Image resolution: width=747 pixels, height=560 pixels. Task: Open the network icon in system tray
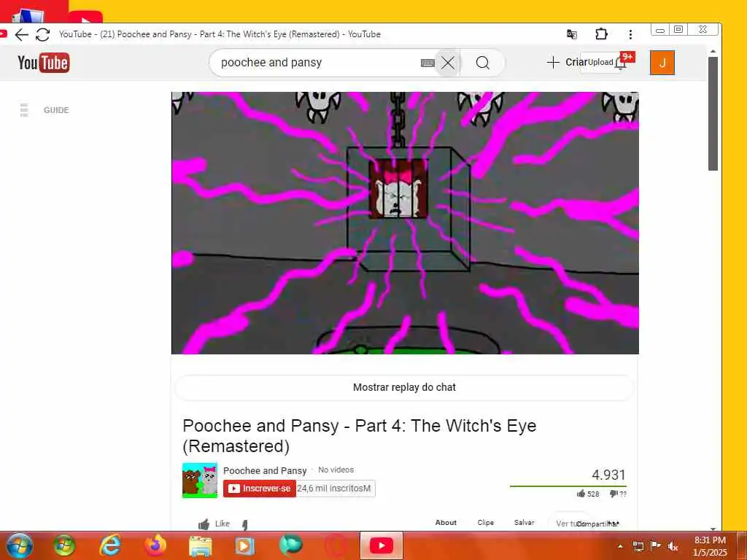(x=638, y=546)
